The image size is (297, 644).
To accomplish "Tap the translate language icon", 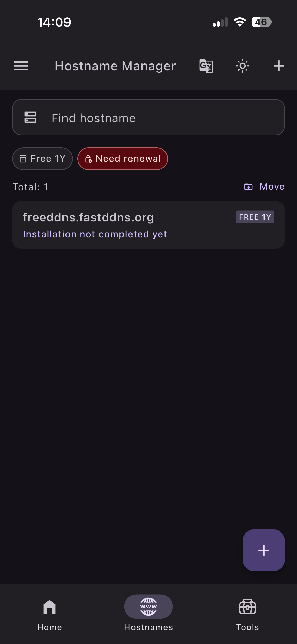I will [206, 66].
